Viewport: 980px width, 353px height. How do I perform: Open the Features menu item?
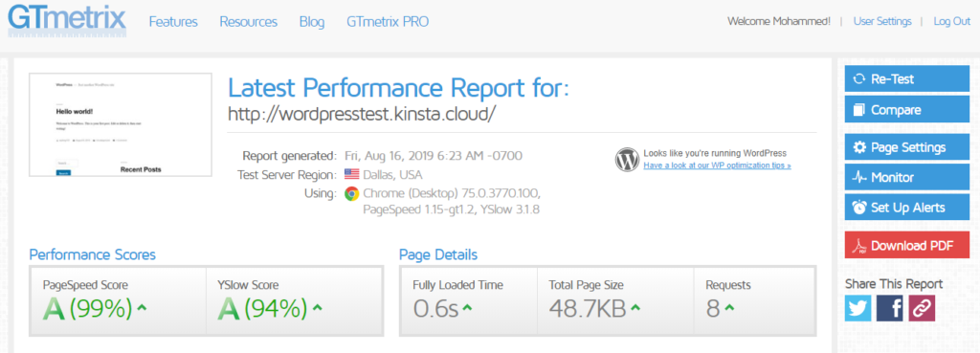[x=173, y=22]
